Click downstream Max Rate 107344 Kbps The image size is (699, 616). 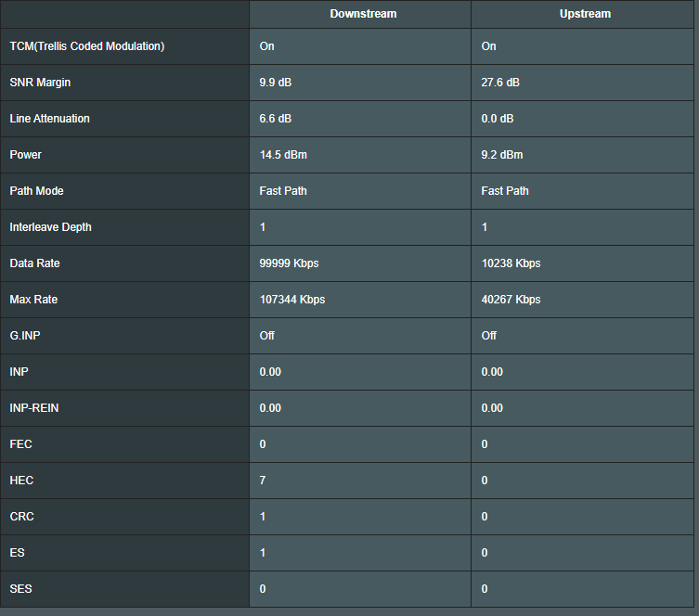coord(292,300)
